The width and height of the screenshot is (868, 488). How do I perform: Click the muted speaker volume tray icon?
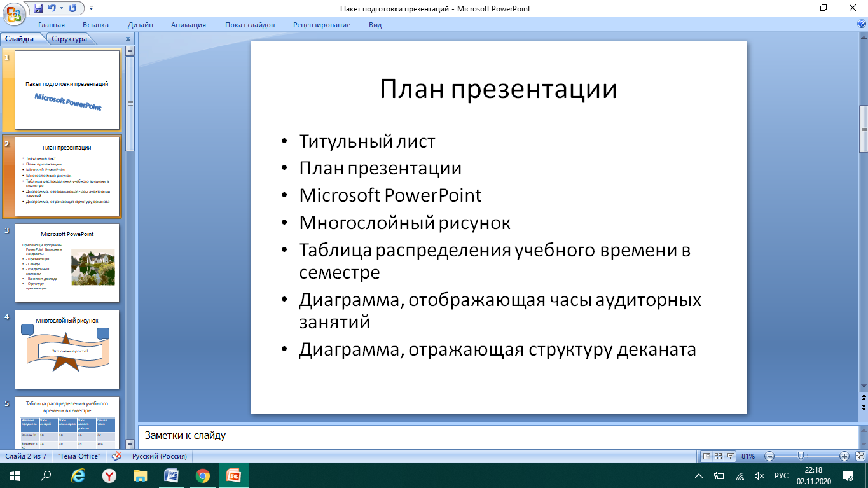coord(759,475)
